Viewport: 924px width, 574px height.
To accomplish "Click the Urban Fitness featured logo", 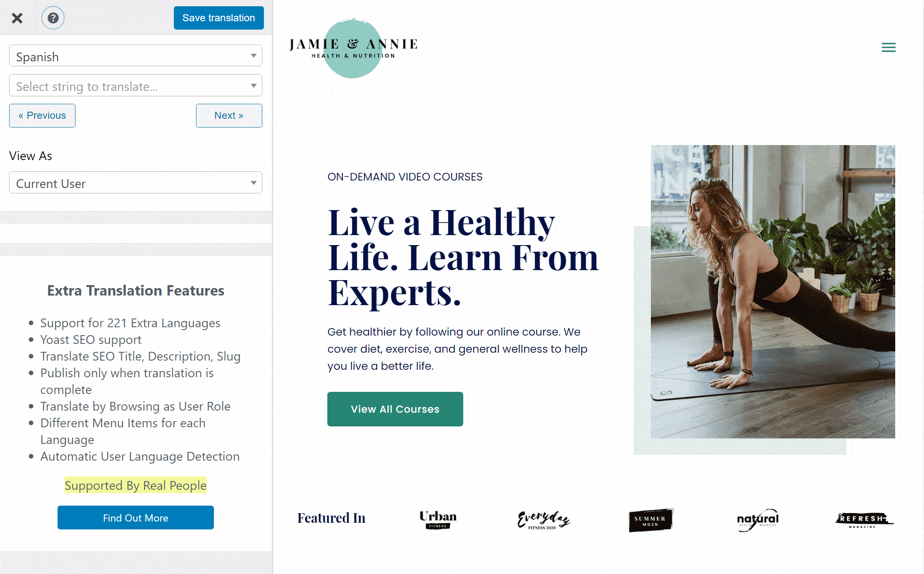I will [437, 519].
